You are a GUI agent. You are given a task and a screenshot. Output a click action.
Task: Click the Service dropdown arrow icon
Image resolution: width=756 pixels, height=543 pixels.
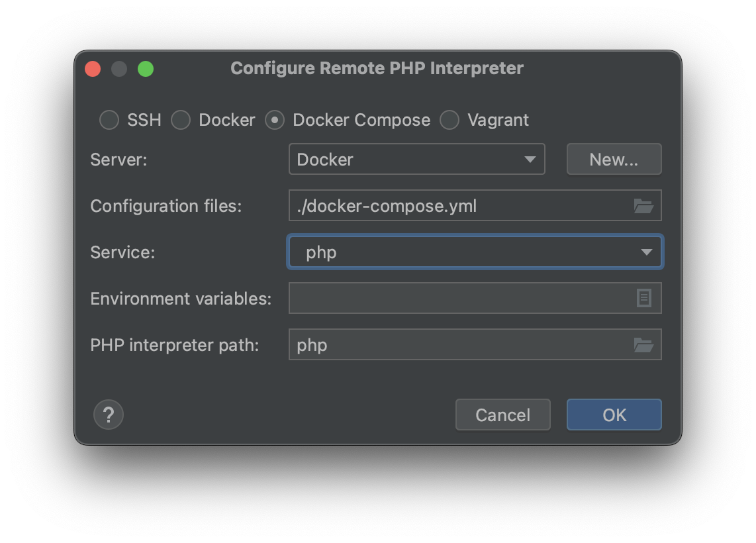pyautogui.click(x=647, y=252)
